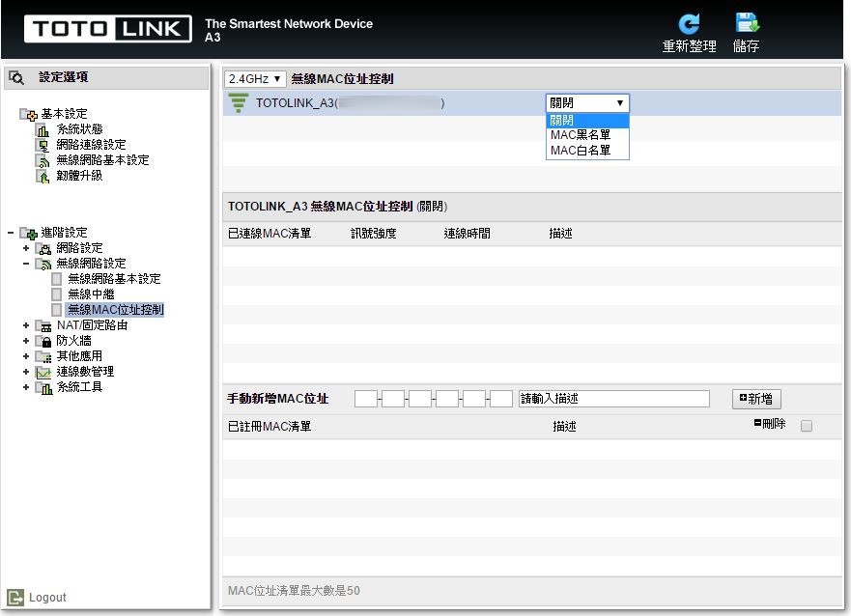Click the 無線網路設定 wireless folder icon
The width and height of the screenshot is (851, 616).
click(x=43, y=265)
